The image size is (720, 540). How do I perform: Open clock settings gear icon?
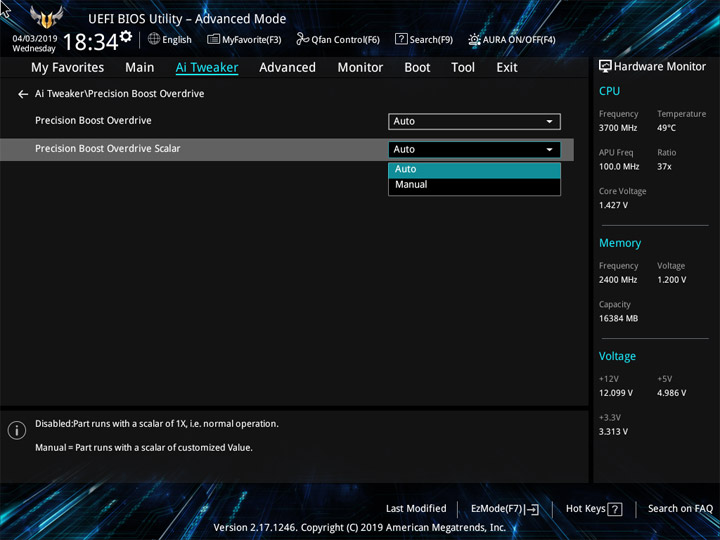(x=126, y=36)
